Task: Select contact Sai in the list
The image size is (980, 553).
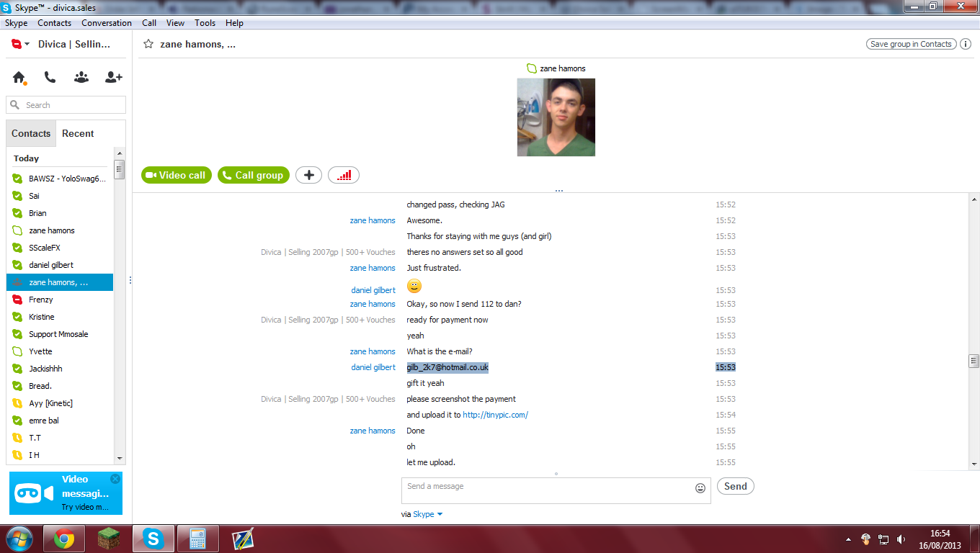Action: click(60, 196)
